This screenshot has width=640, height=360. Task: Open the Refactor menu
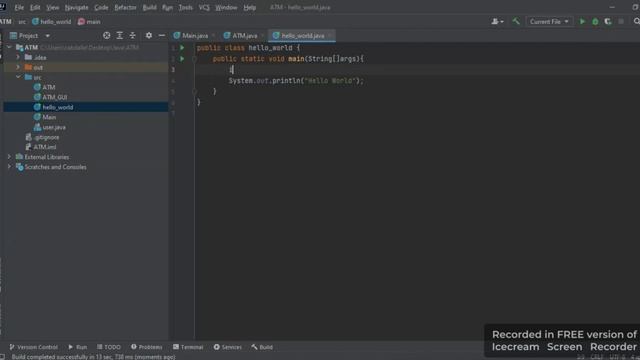point(125,7)
